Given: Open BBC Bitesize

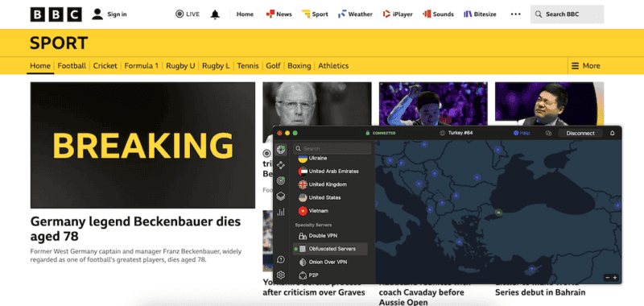Looking at the screenshot, I should coord(480,14).
